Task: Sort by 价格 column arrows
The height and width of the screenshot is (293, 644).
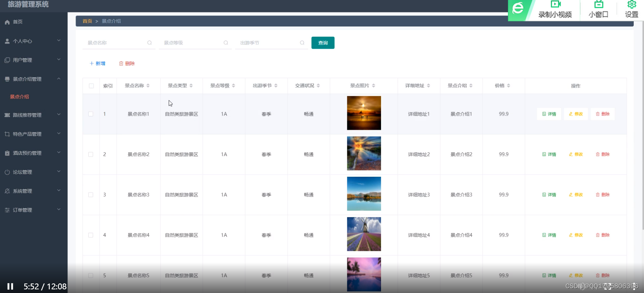Action: point(509,86)
